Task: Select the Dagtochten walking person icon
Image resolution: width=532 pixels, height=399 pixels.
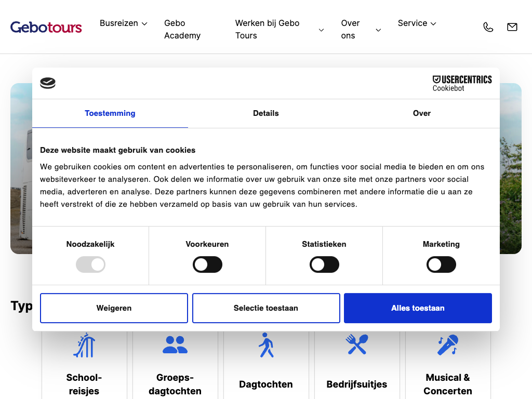Action: click(x=266, y=345)
